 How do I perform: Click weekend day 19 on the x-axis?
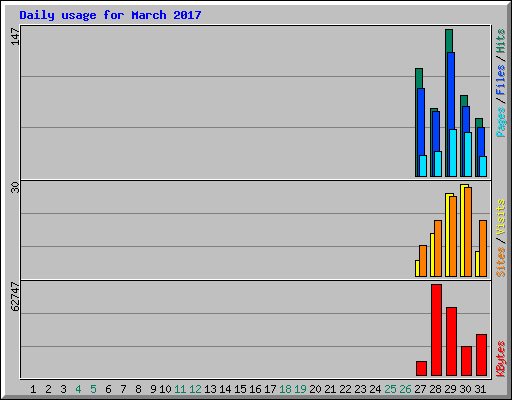300,389
